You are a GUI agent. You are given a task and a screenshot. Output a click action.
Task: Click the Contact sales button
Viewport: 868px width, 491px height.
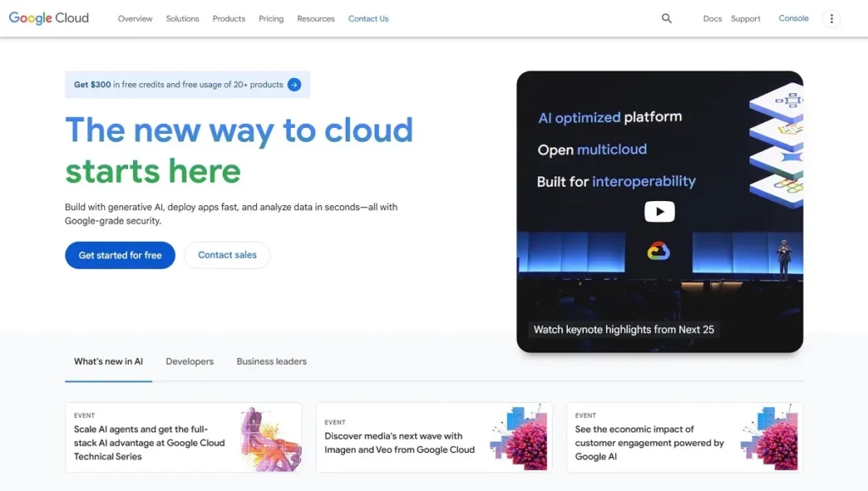226,254
